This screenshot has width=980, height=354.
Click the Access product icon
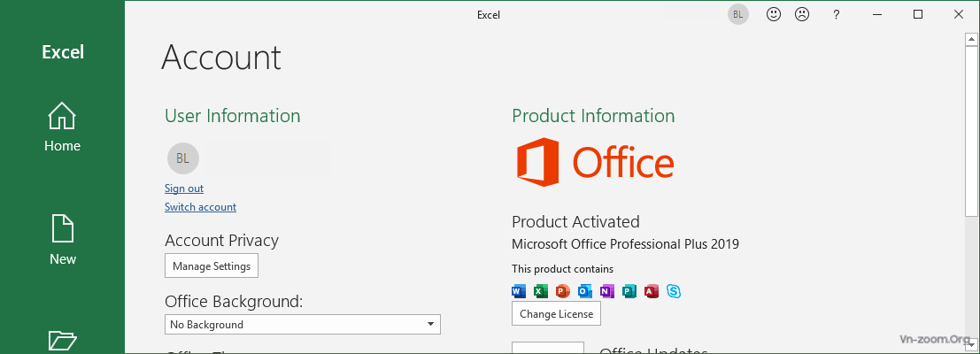(x=652, y=291)
